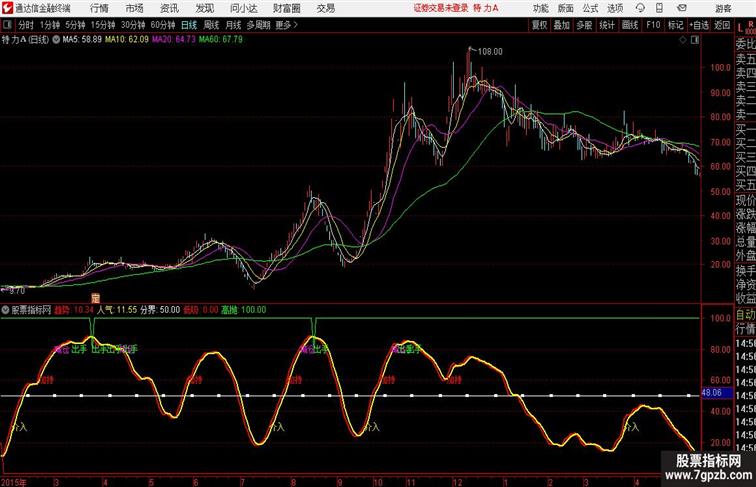
Task: Click the 复权 toolbar button
Action: (x=540, y=25)
